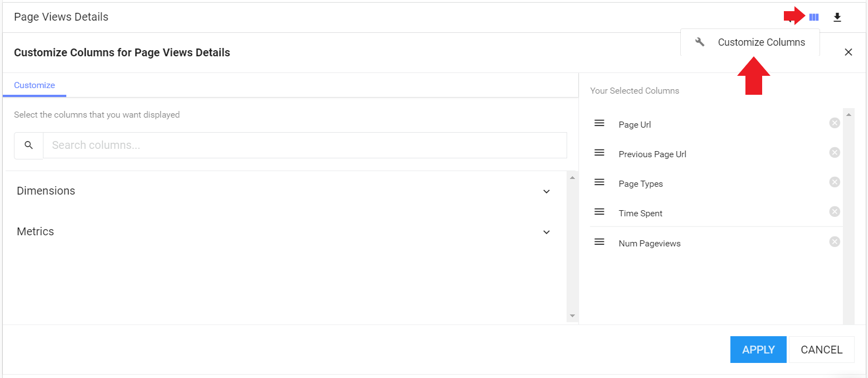Screen dimensions: 868x378
Task: Remove Time Spent column
Action: click(835, 212)
